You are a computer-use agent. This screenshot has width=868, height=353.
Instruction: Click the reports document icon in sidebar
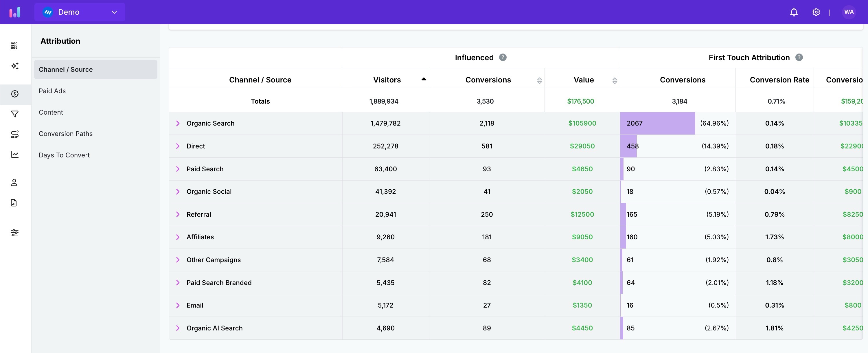14,203
